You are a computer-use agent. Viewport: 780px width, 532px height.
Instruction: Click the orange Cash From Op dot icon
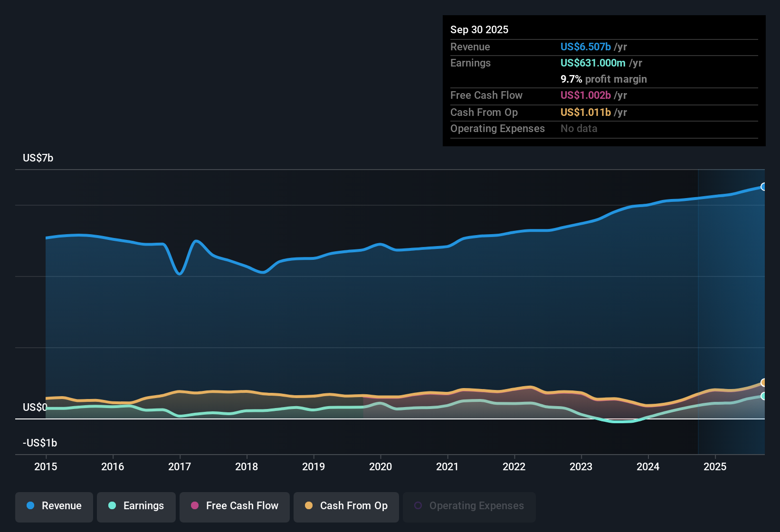309,506
